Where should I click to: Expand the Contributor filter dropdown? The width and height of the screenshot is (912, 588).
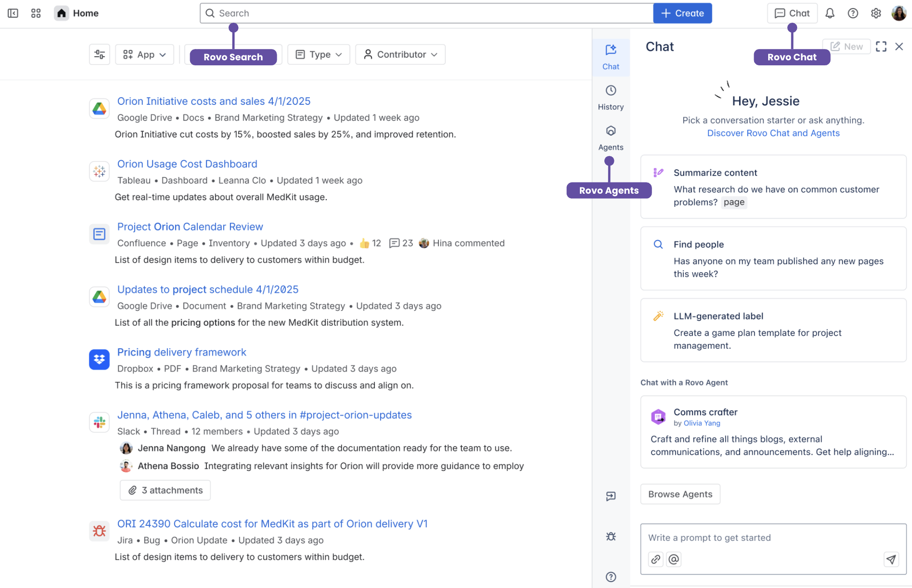[x=400, y=54]
